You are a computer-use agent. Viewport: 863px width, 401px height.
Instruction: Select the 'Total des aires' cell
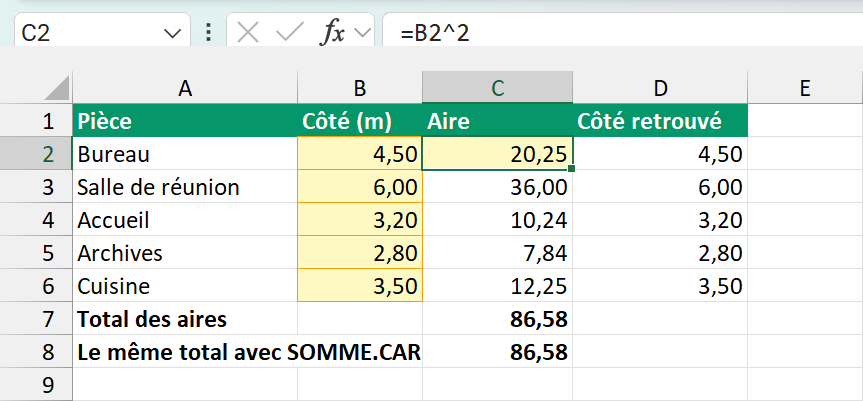[185, 318]
